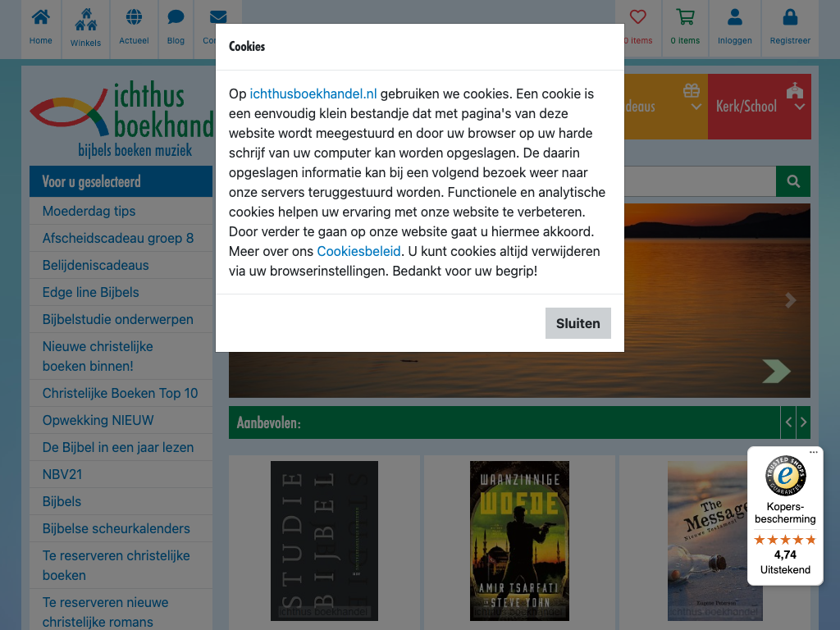Open the Actueel globe icon

point(134,18)
